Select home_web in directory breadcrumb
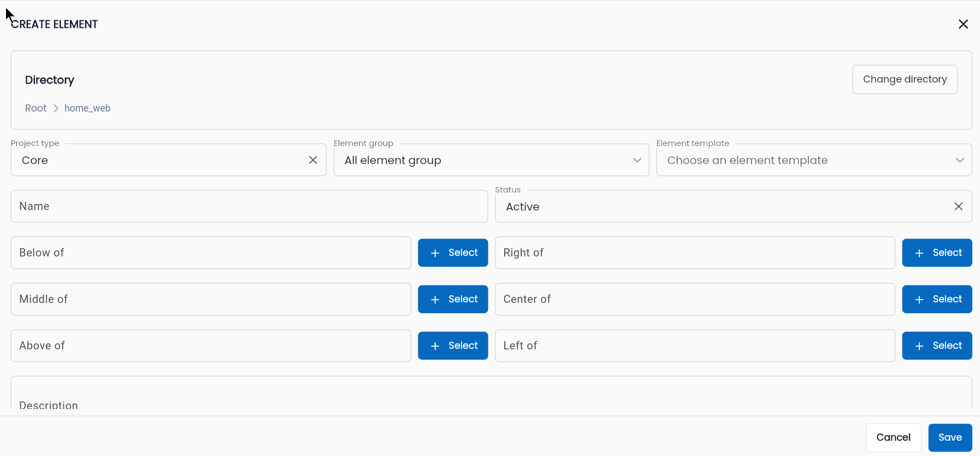Image resolution: width=980 pixels, height=456 pixels. click(x=87, y=108)
